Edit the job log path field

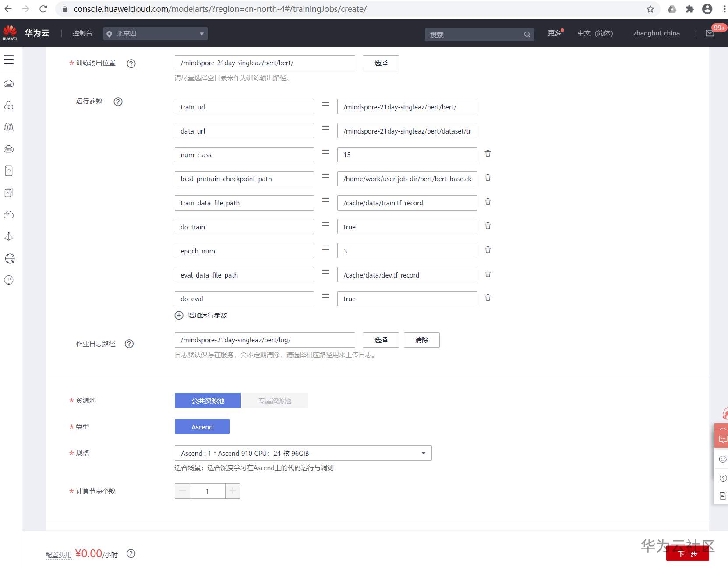(265, 340)
